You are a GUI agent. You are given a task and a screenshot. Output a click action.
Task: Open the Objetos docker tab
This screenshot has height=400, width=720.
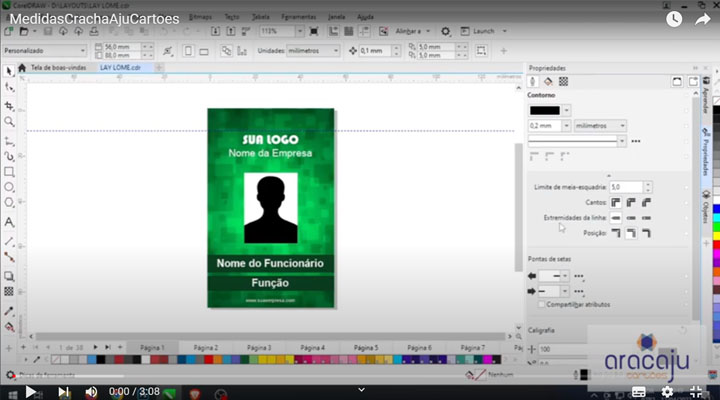(706, 208)
